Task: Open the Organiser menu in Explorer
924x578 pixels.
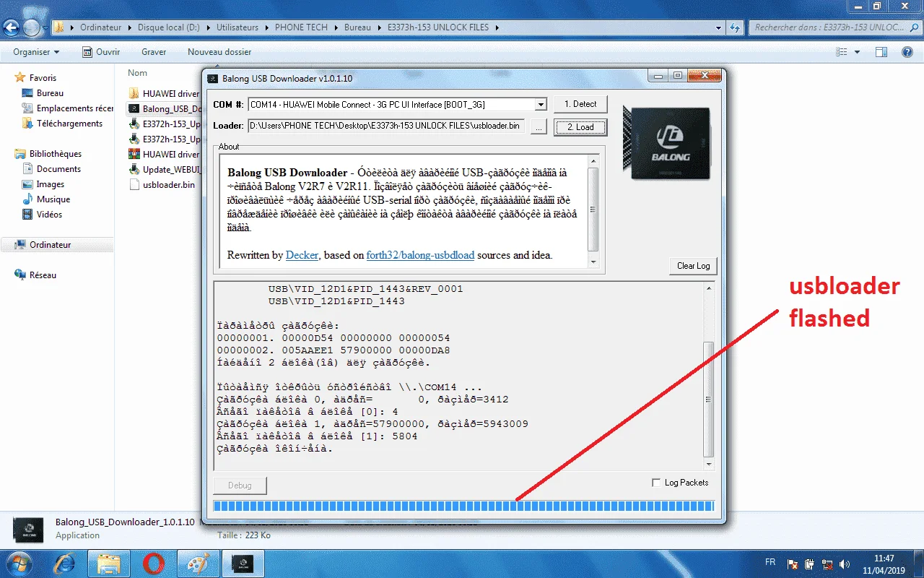Action: click(36, 52)
